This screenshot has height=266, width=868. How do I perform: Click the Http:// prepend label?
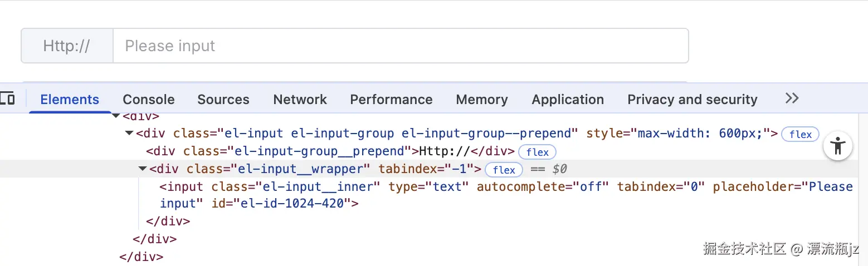point(67,46)
